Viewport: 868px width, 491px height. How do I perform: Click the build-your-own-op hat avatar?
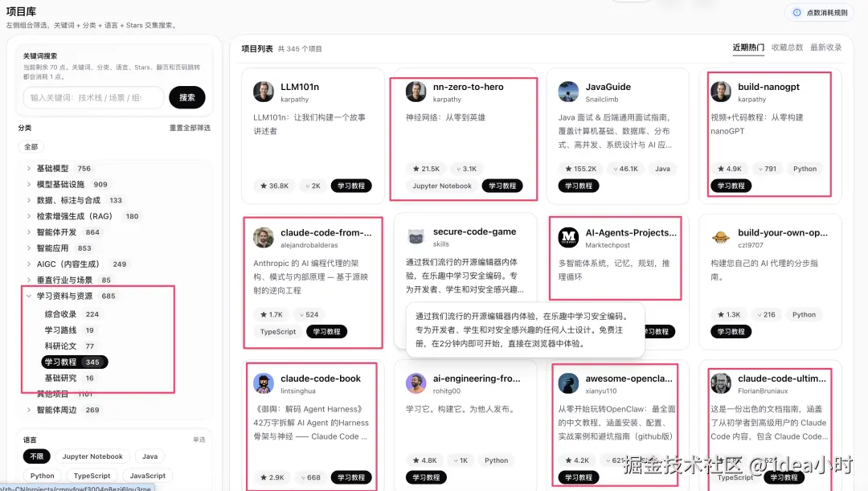click(721, 238)
